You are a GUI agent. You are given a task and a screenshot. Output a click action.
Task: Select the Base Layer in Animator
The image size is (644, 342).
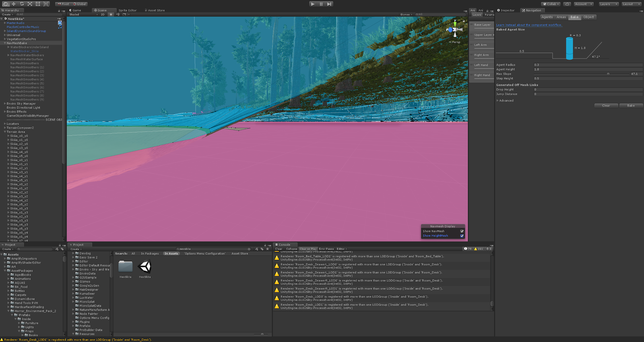click(x=482, y=25)
